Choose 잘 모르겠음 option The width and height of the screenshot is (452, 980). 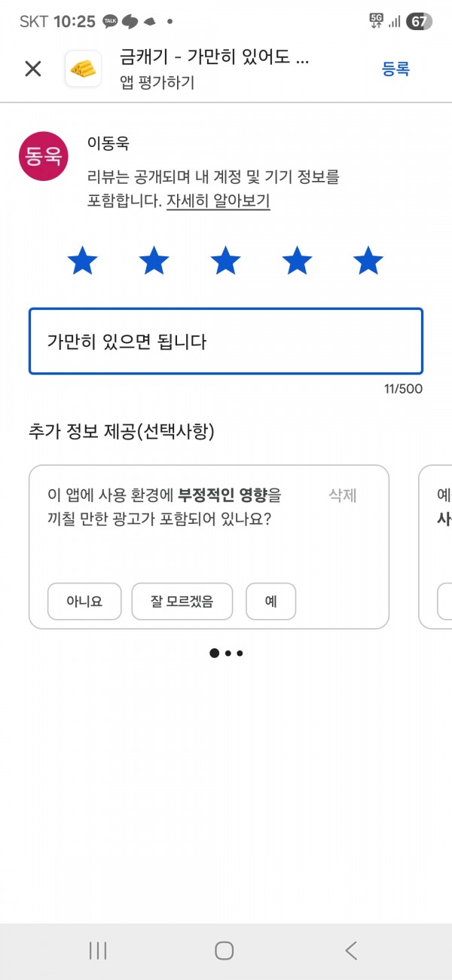pos(182,602)
